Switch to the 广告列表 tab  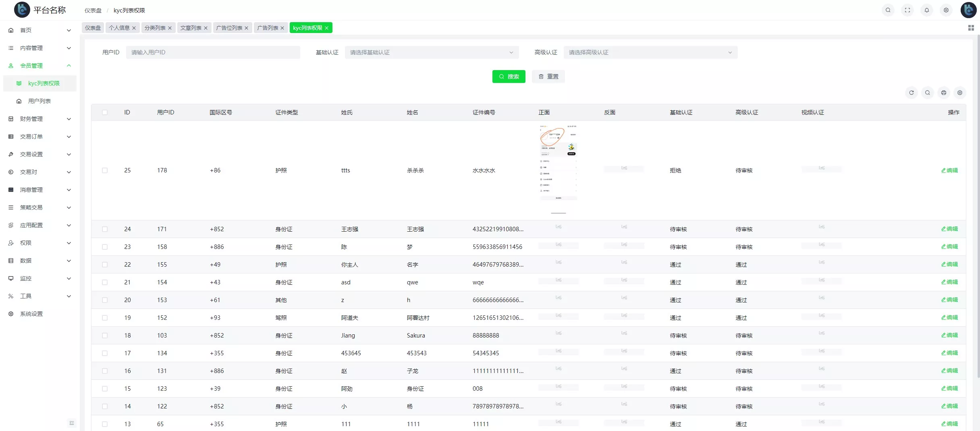click(268, 28)
